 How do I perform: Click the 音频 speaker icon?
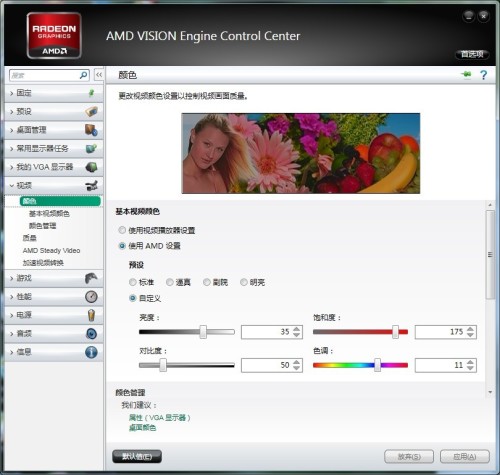coord(91,334)
